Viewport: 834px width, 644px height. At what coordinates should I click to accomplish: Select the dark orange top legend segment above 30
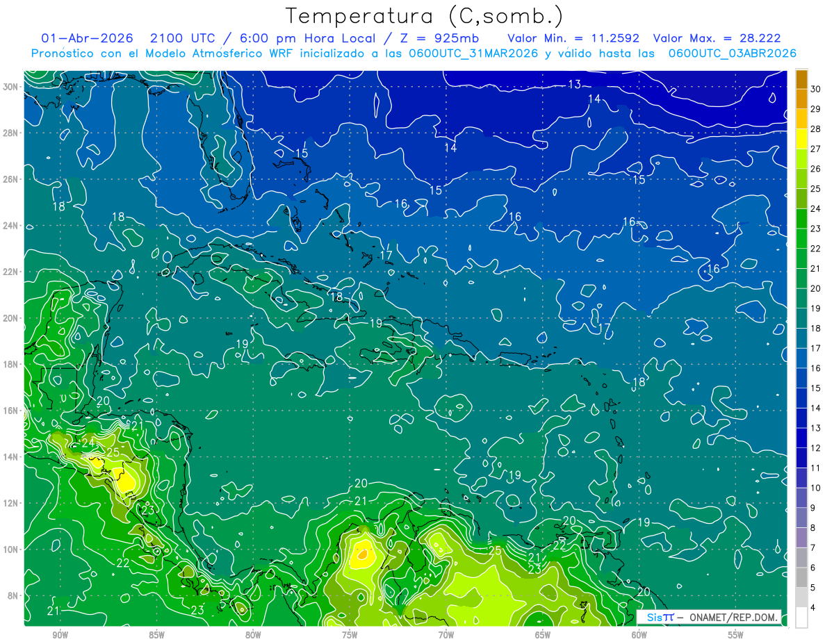[801, 79]
